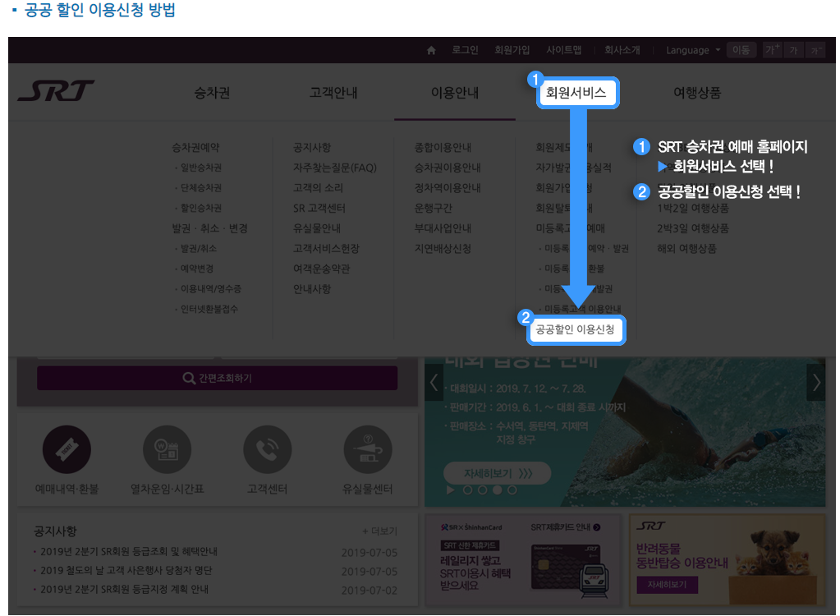The height and width of the screenshot is (616, 840).
Task: Play banner slideshow triangle
Action: 450,490
